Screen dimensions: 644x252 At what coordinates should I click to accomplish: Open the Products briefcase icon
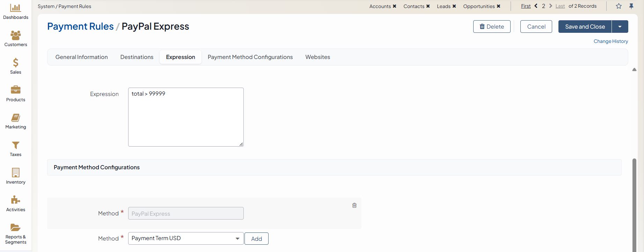pyautogui.click(x=16, y=90)
